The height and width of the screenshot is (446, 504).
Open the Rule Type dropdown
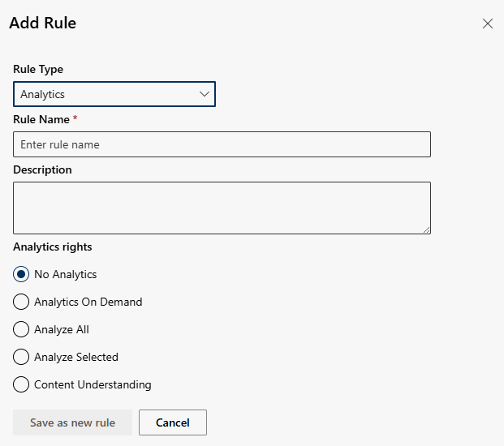click(x=114, y=94)
